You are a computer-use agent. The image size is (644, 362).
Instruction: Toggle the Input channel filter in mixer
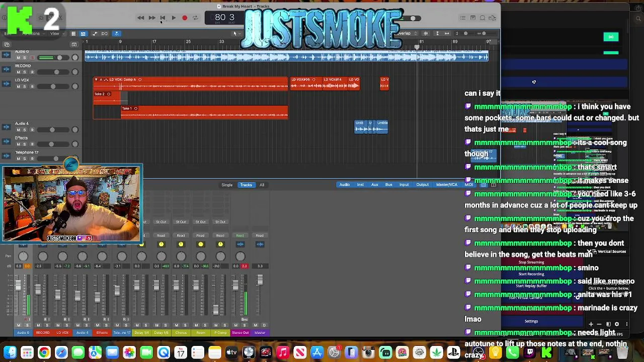pyautogui.click(x=404, y=185)
